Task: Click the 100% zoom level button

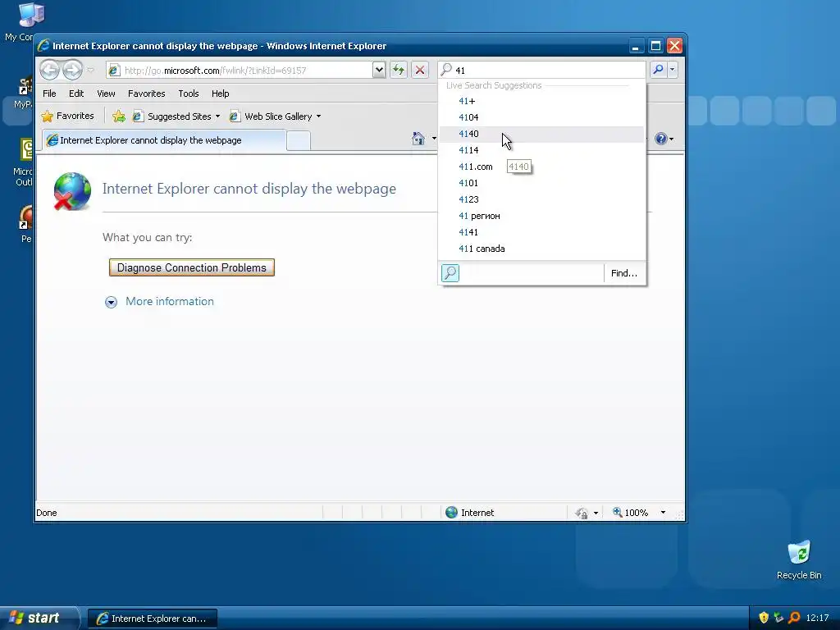Action: point(631,513)
